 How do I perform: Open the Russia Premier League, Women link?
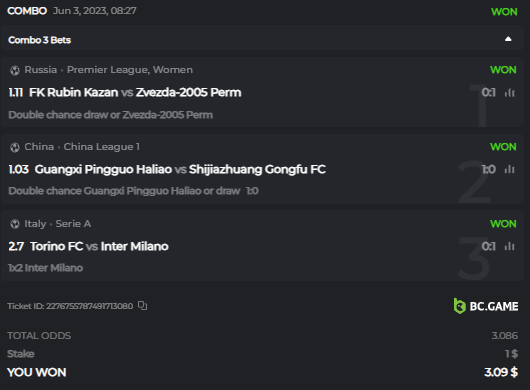tap(109, 70)
